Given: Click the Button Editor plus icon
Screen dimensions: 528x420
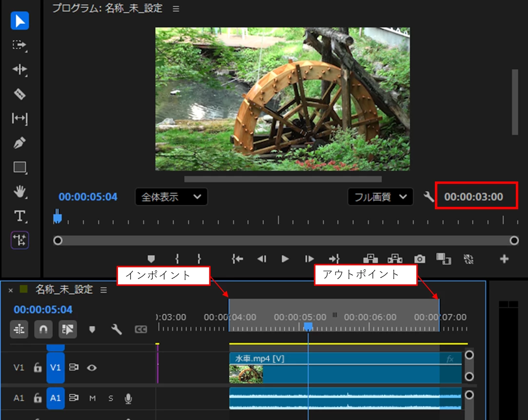Looking at the screenshot, I should [504, 259].
